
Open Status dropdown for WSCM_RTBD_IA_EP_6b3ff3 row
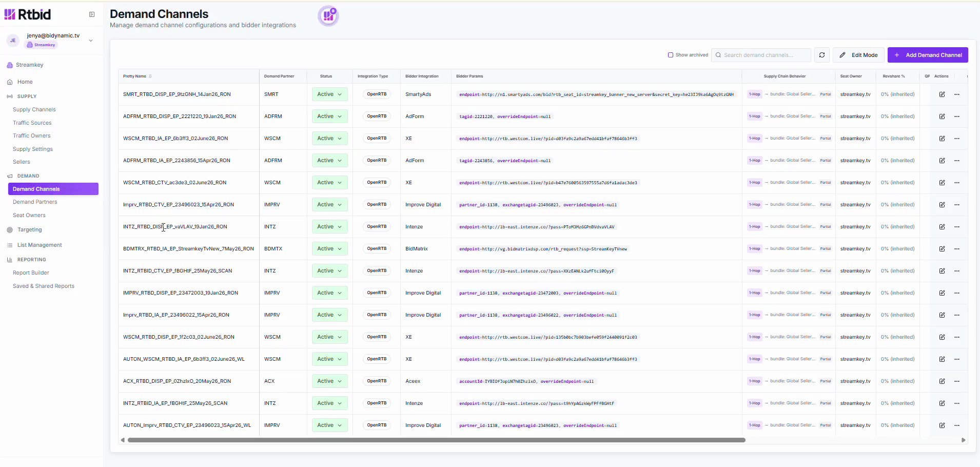point(329,139)
